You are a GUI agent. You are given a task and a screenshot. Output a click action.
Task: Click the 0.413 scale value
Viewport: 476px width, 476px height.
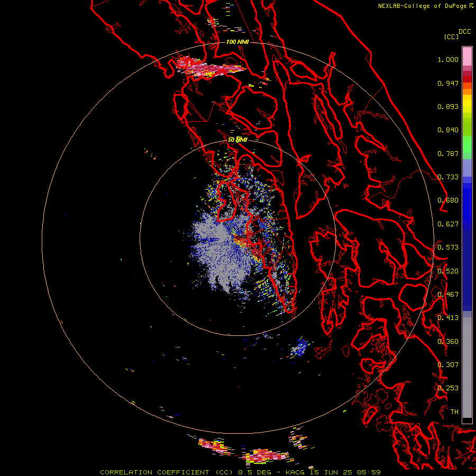(x=448, y=318)
